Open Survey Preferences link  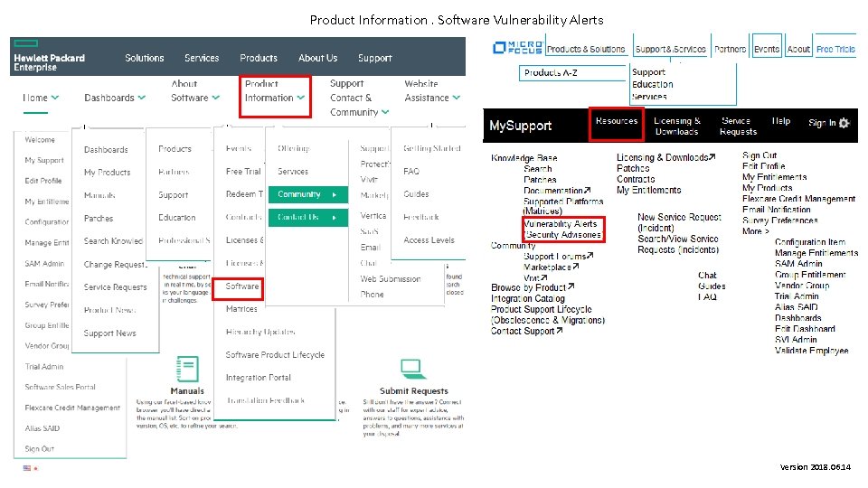[x=780, y=221]
